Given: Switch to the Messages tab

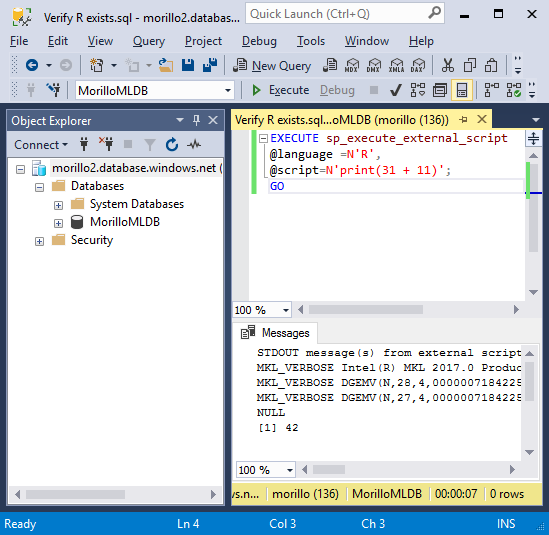Looking at the screenshot, I should [x=275, y=333].
